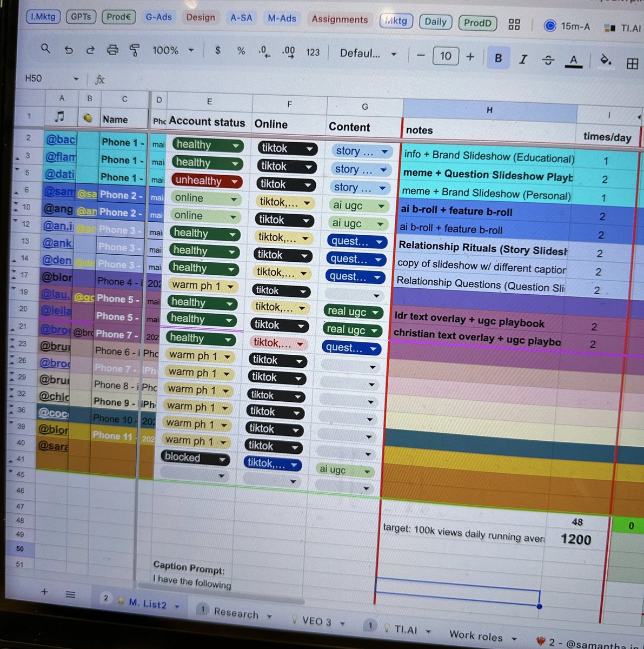Open the Daily bookmark
The height and width of the screenshot is (649, 644).
tap(436, 22)
